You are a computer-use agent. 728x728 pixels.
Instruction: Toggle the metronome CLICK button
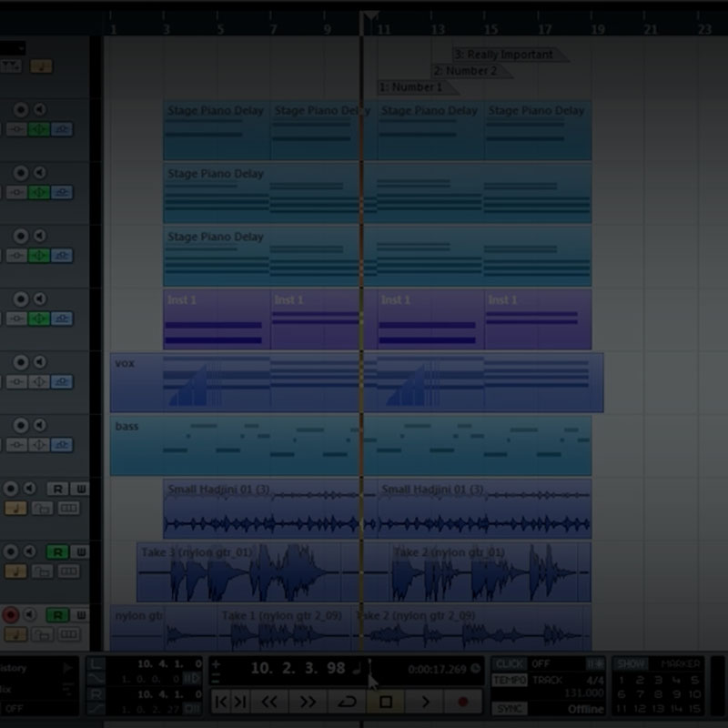pos(510,664)
